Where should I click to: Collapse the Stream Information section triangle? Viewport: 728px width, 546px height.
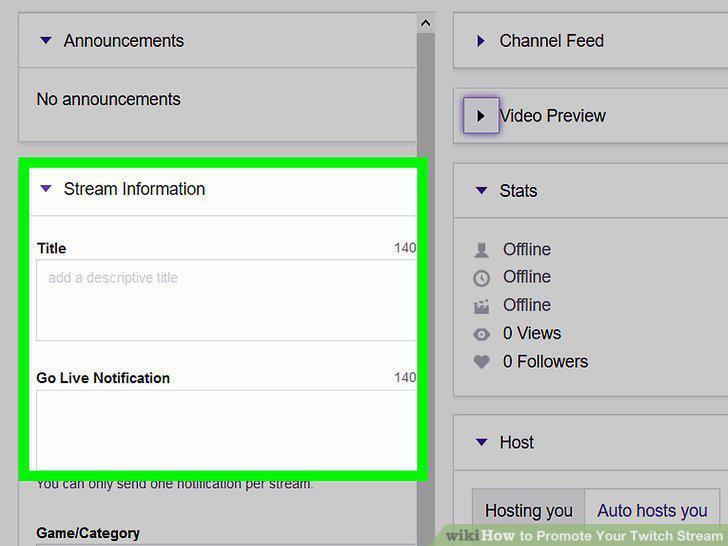pos(46,188)
